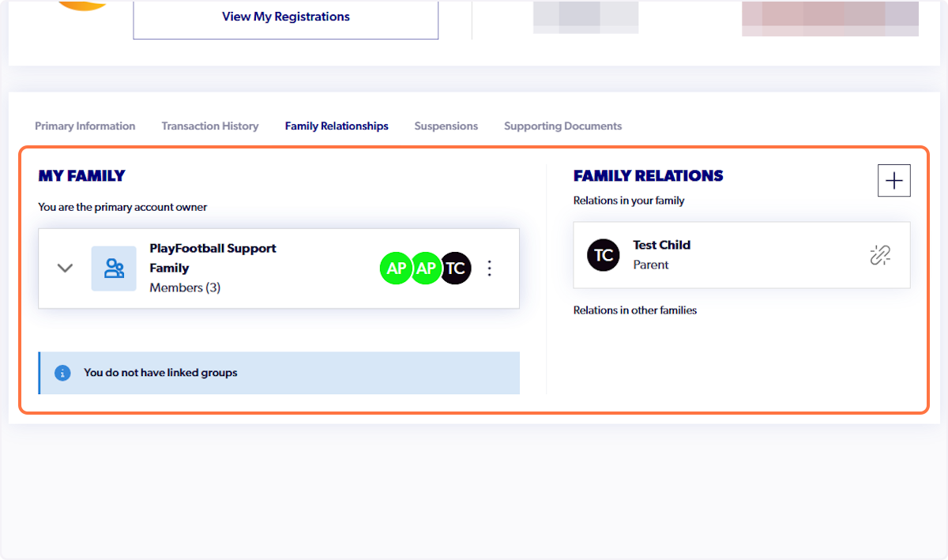This screenshot has width=948, height=560.
Task: Select the second AP member avatar
Action: coord(426,268)
